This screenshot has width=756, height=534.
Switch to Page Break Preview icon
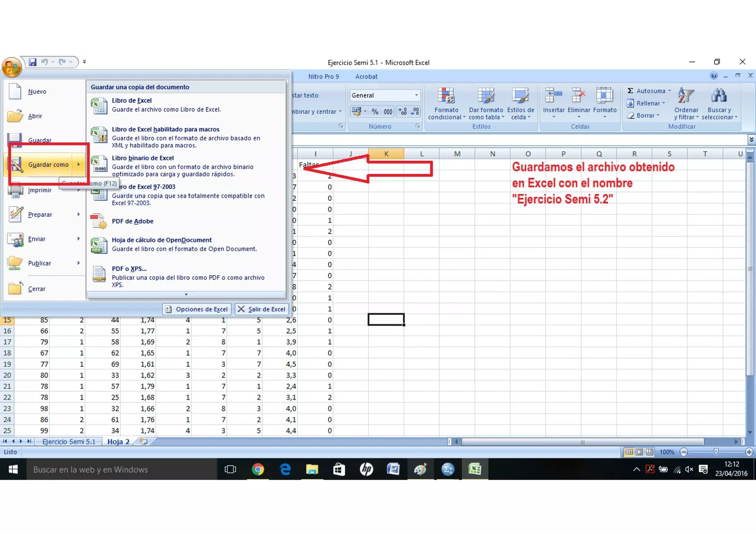pos(650,452)
